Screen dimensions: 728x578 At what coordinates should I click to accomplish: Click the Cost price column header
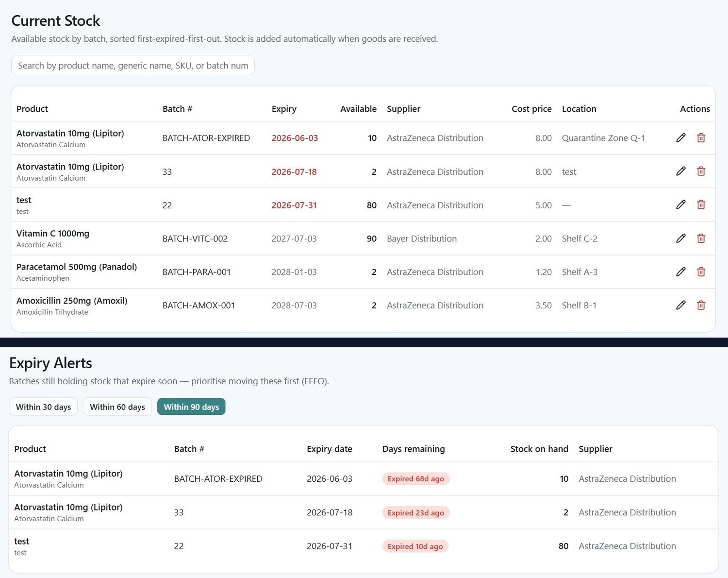531,109
